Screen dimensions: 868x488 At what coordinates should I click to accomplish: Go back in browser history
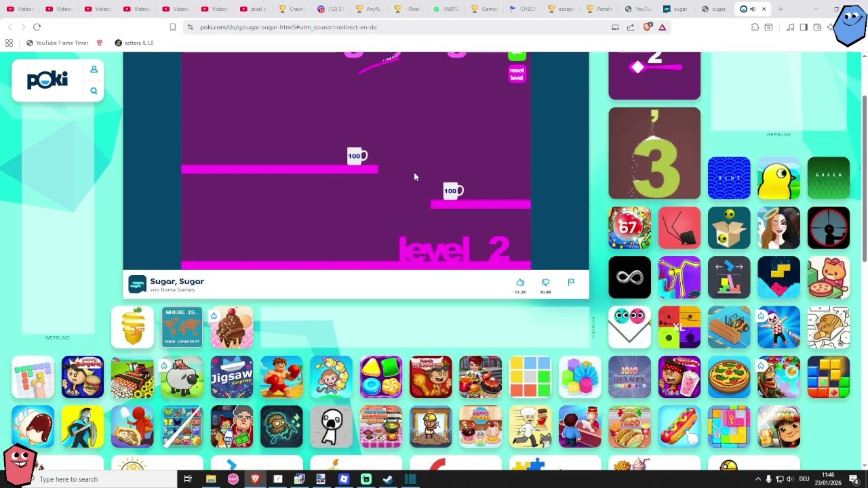tap(9, 27)
